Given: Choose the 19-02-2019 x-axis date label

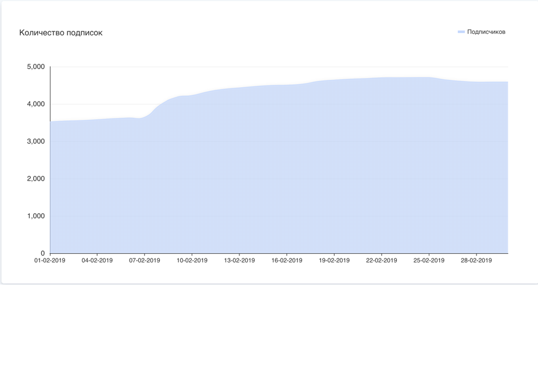Looking at the screenshot, I should click(x=334, y=260).
